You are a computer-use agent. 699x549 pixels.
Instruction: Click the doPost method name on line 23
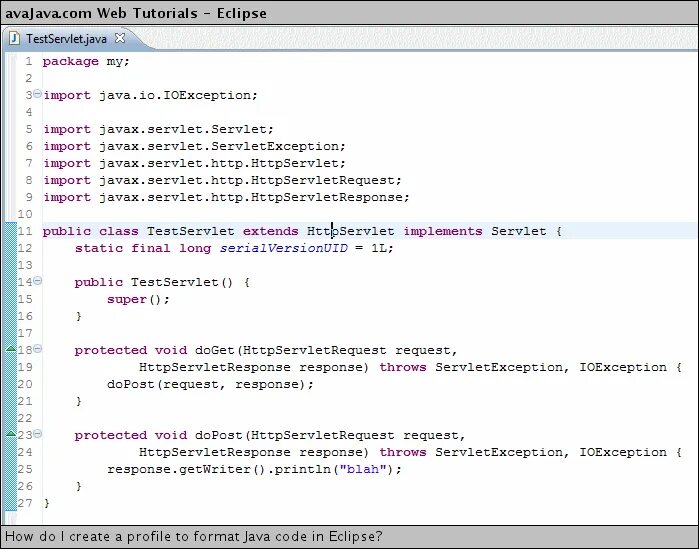pyautogui.click(x=218, y=435)
